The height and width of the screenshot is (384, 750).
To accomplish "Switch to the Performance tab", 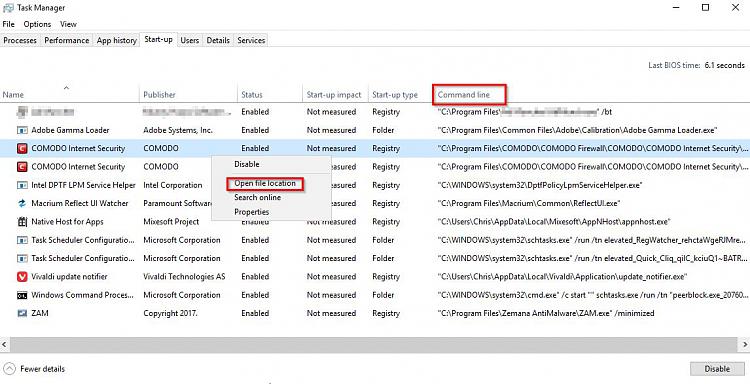I will coord(66,41).
